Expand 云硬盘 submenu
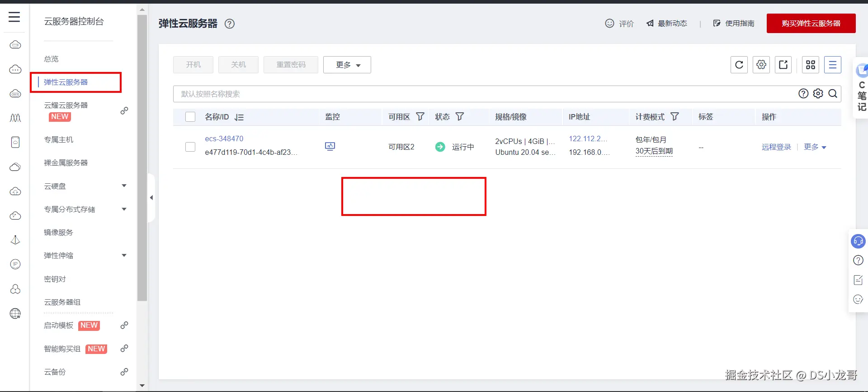 [x=124, y=186]
